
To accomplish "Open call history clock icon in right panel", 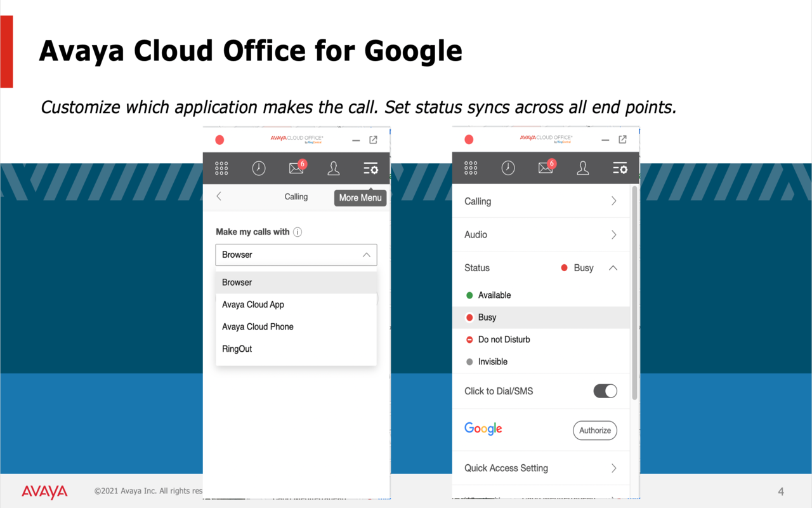I will 508,168.
